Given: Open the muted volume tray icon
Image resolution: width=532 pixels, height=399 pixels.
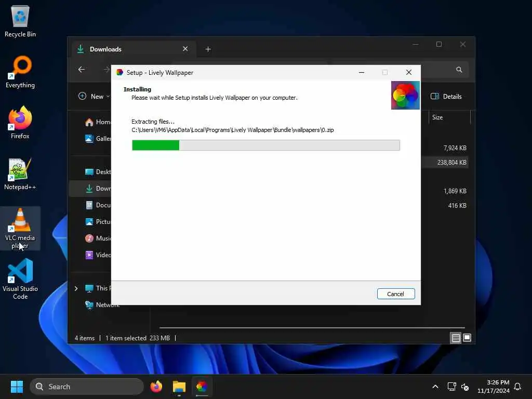Looking at the screenshot, I should pyautogui.click(x=465, y=387).
